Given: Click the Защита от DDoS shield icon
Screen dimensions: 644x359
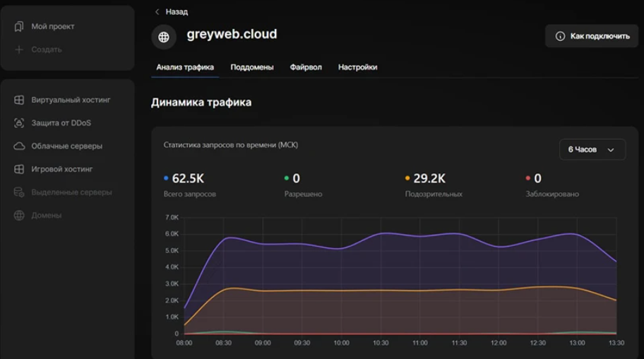Looking at the screenshot, I should click(19, 123).
